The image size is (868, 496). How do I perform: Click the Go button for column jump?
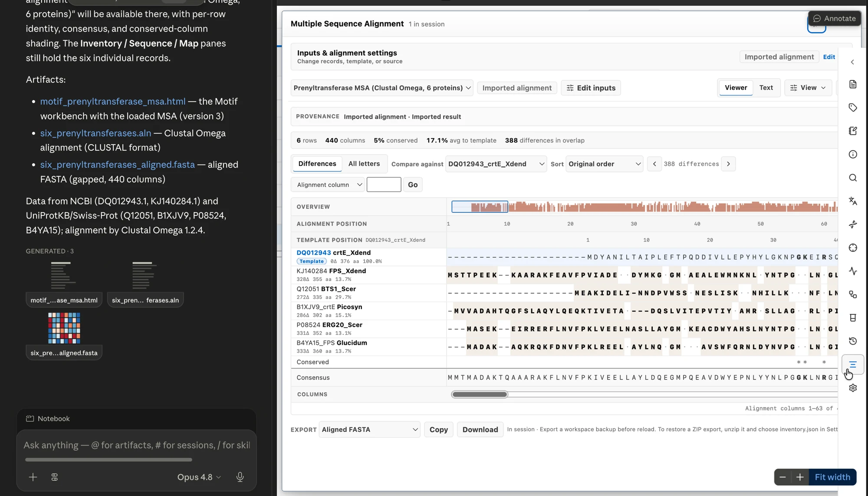413,185
